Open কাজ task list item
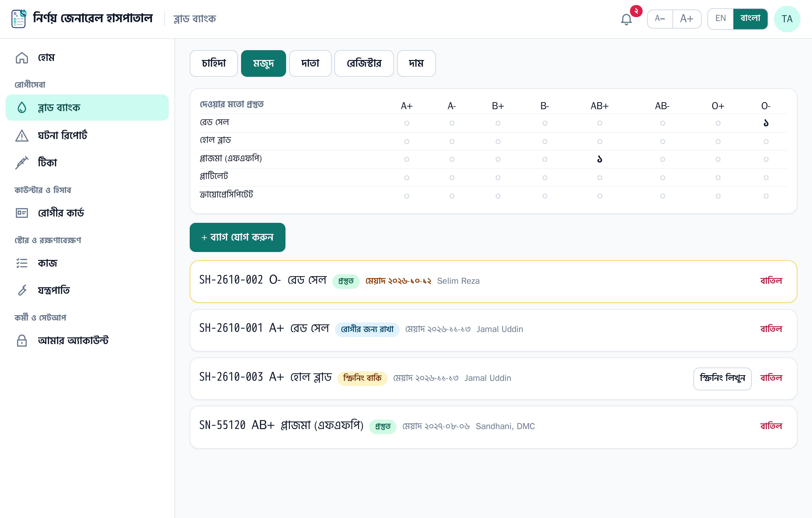This screenshot has width=812, height=518. [x=87, y=263]
